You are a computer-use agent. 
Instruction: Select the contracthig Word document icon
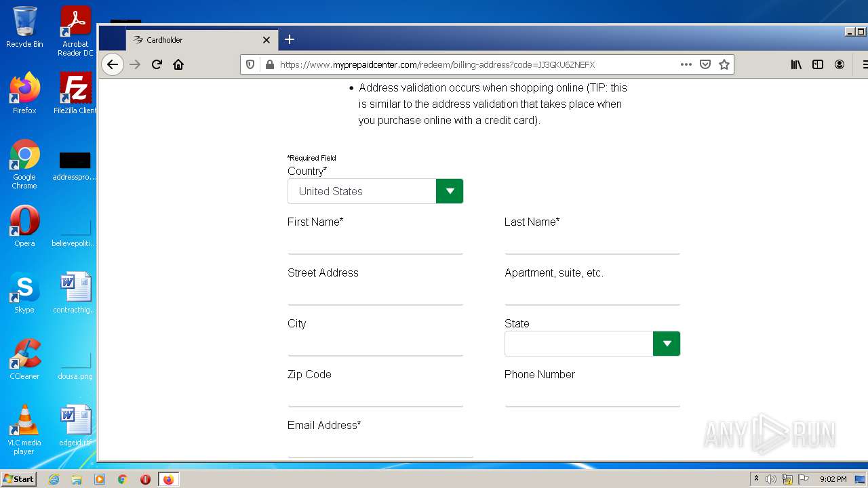pos(75,293)
